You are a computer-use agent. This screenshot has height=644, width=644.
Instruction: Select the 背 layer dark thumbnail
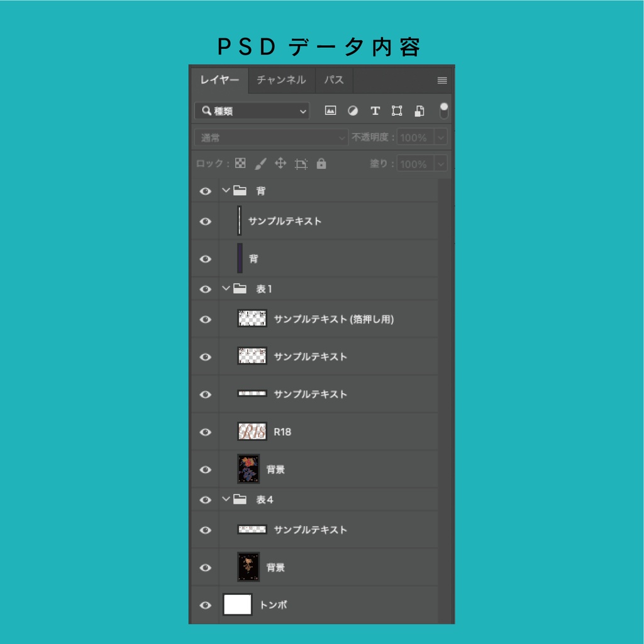tap(240, 258)
